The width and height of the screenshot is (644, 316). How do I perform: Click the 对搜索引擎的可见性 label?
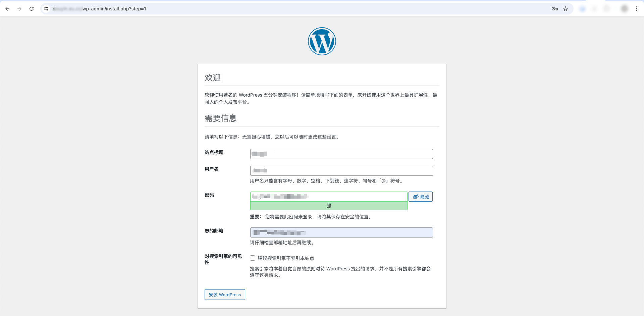(223, 259)
